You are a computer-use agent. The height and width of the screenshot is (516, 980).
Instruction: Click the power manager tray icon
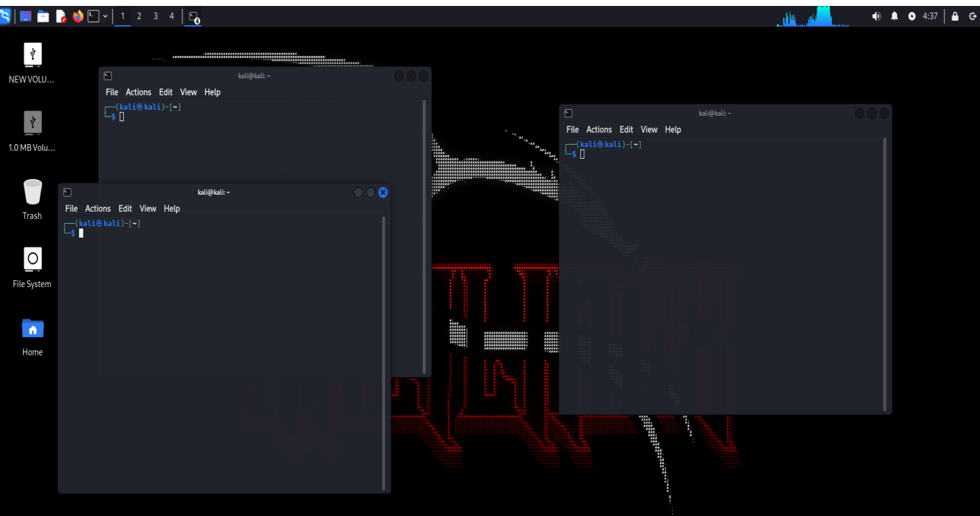point(912,16)
